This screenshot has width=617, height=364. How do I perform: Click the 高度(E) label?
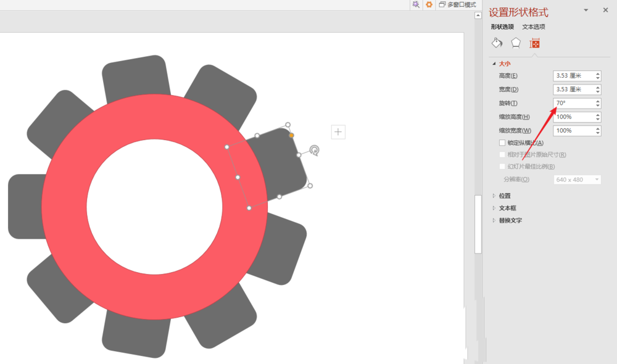click(x=508, y=75)
